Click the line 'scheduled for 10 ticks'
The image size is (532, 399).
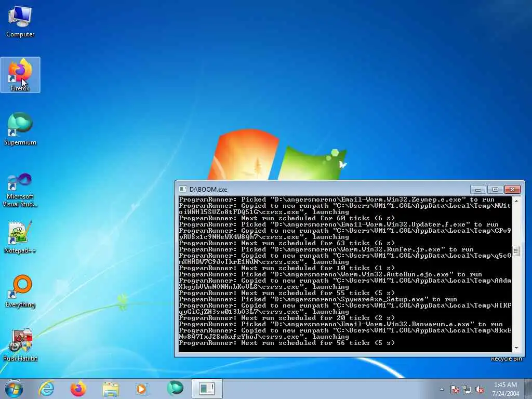(x=287, y=268)
